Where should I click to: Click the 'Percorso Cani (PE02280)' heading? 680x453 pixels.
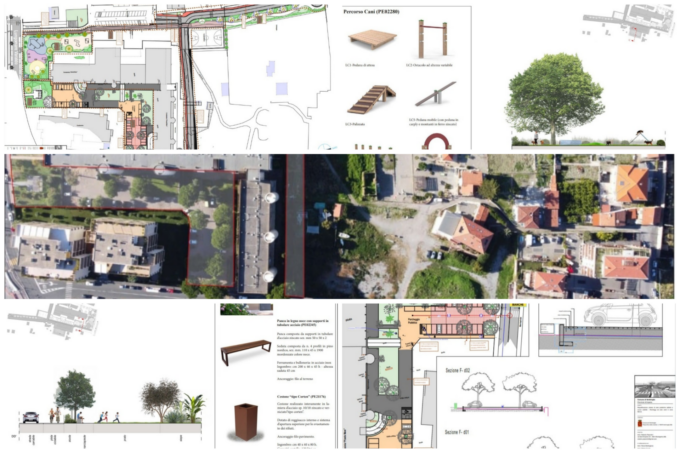[371, 12]
